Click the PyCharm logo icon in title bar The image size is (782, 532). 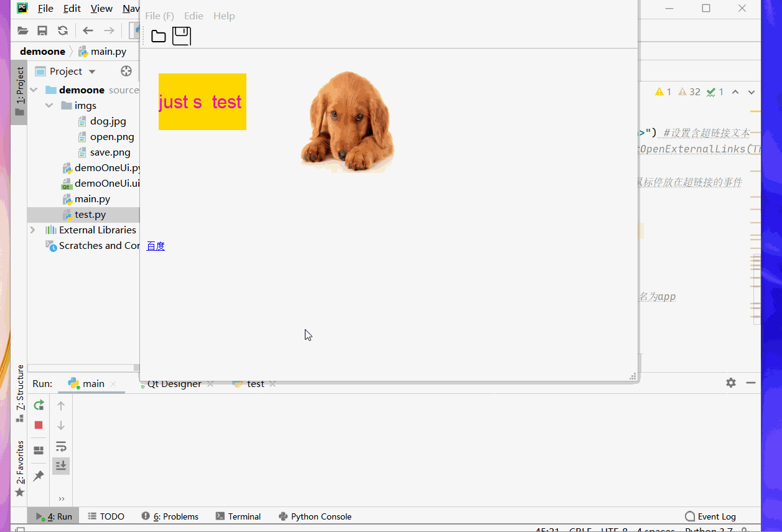22,8
